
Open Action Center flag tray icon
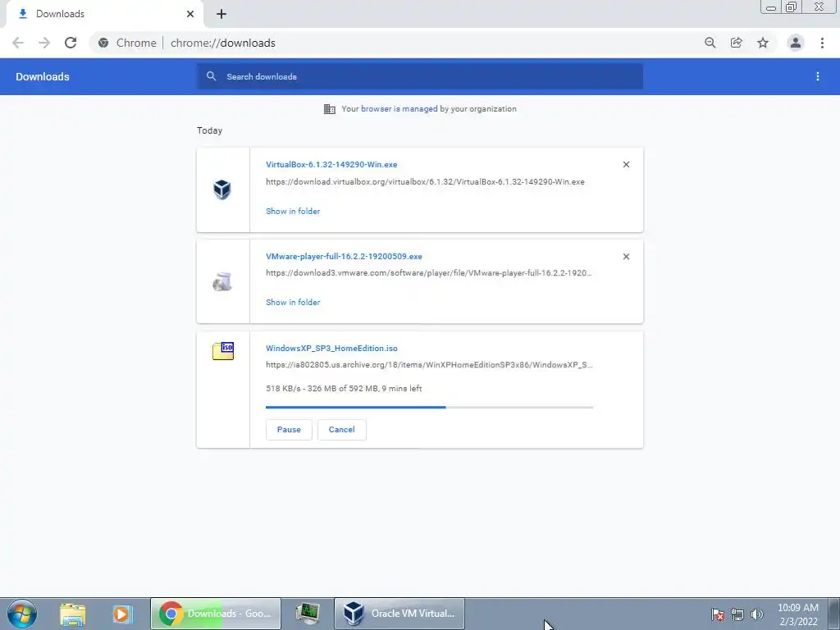coord(718,614)
